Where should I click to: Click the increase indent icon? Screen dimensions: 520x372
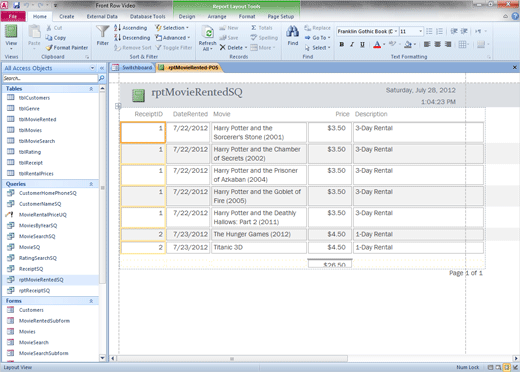(464, 31)
